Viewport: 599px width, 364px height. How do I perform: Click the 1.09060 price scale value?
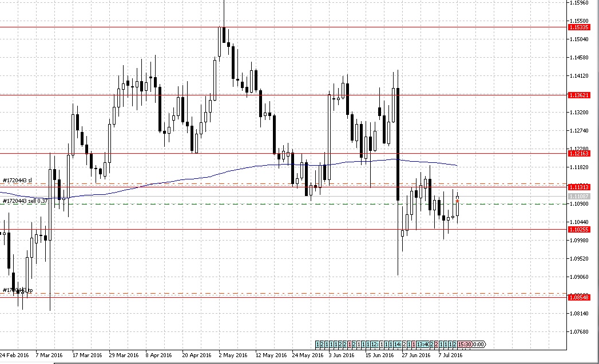[x=579, y=277]
